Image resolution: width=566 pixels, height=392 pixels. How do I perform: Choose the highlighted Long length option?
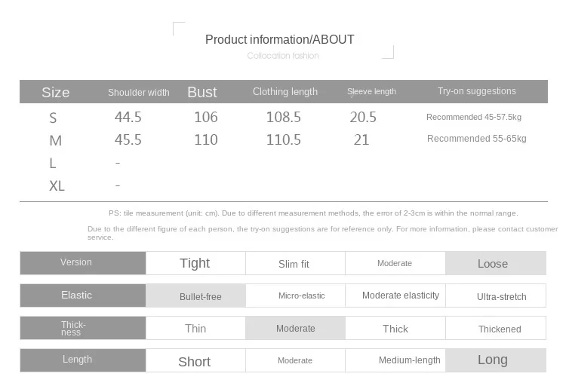pyautogui.click(x=494, y=360)
